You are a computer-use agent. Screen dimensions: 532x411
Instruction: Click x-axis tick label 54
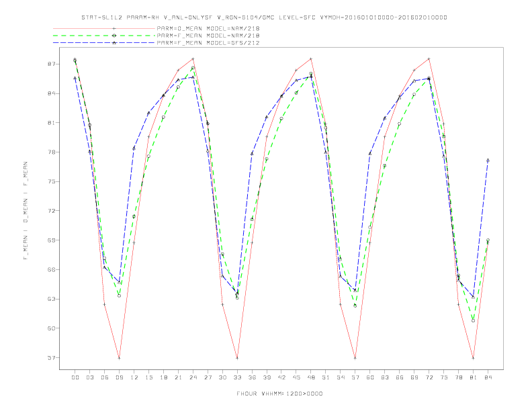click(x=341, y=377)
